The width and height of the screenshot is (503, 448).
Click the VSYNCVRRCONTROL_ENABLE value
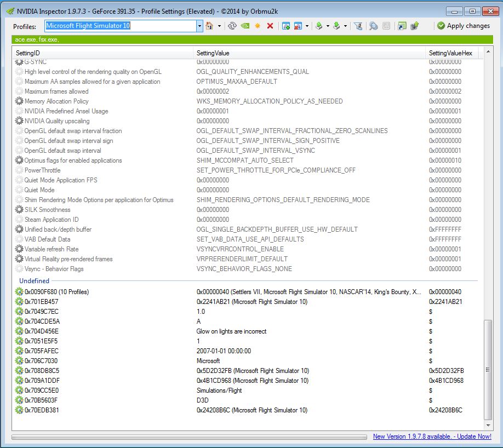240,249
